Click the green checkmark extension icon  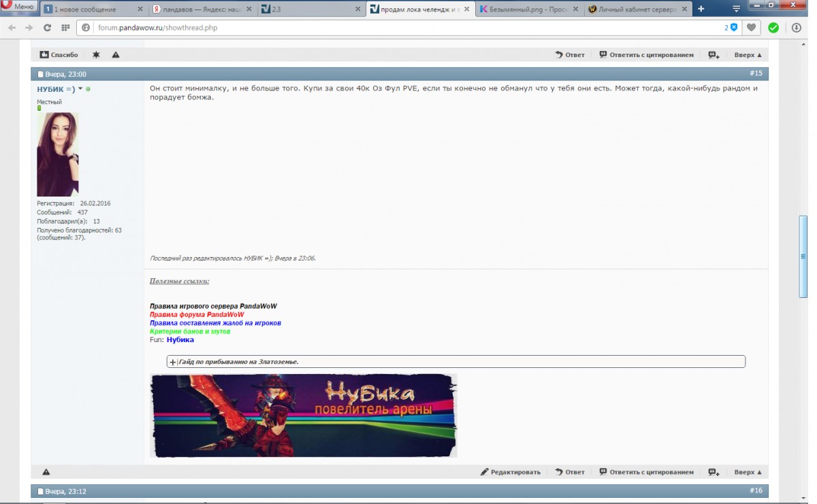click(x=773, y=28)
